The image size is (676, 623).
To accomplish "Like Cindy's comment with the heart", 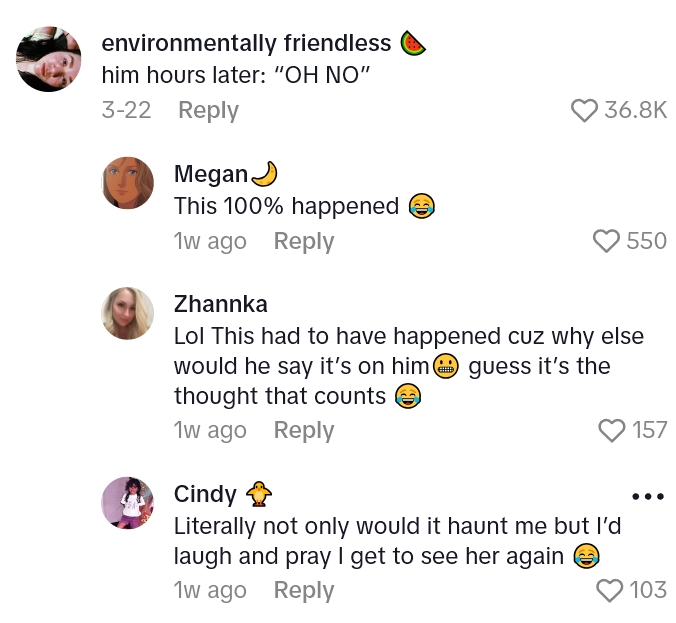I will [x=609, y=590].
